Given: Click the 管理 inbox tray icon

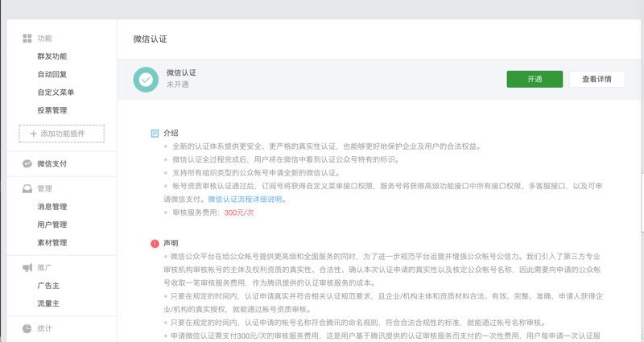Looking at the screenshot, I should (27, 189).
